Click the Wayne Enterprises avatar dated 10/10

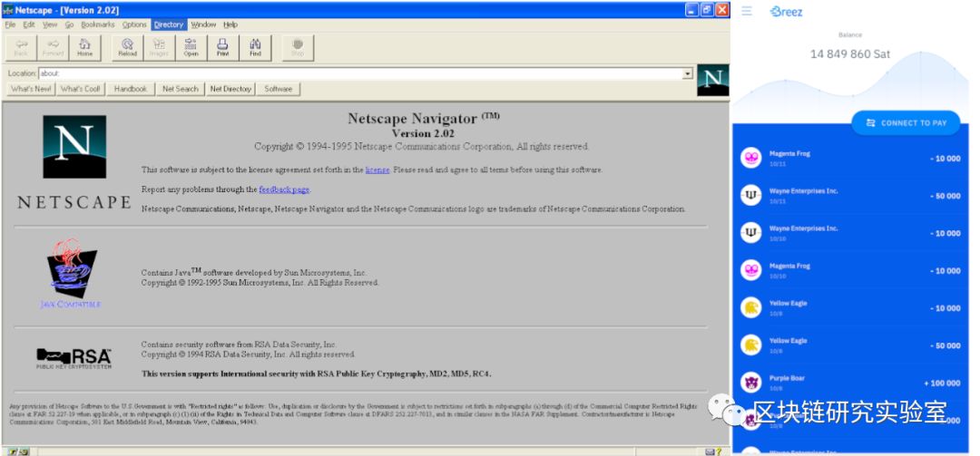751,232
